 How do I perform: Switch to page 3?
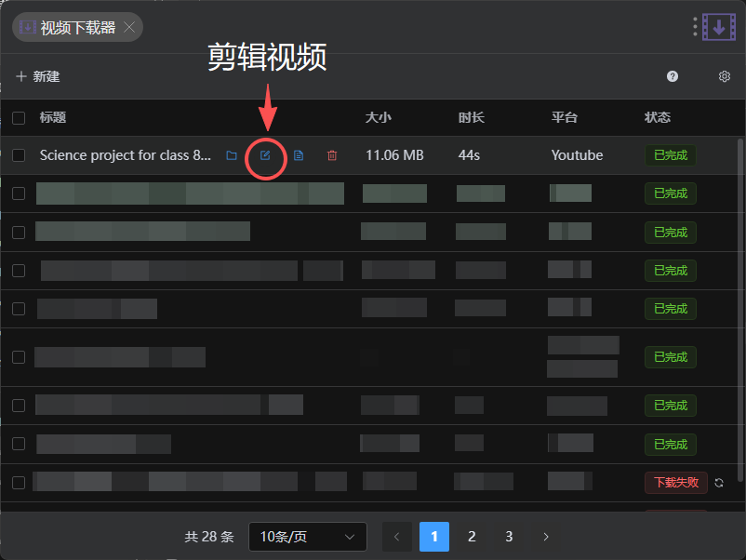click(x=509, y=537)
